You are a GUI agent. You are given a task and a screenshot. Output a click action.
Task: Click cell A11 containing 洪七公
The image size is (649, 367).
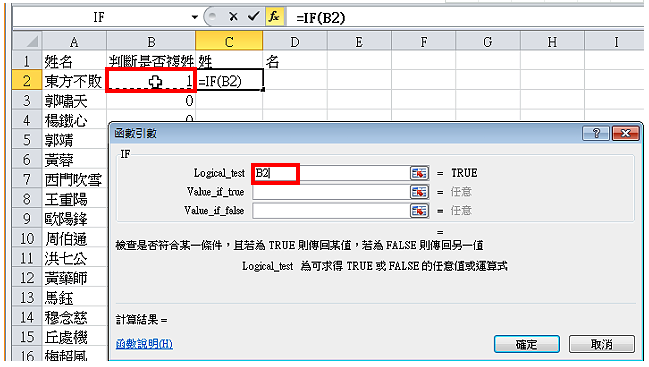click(74, 258)
